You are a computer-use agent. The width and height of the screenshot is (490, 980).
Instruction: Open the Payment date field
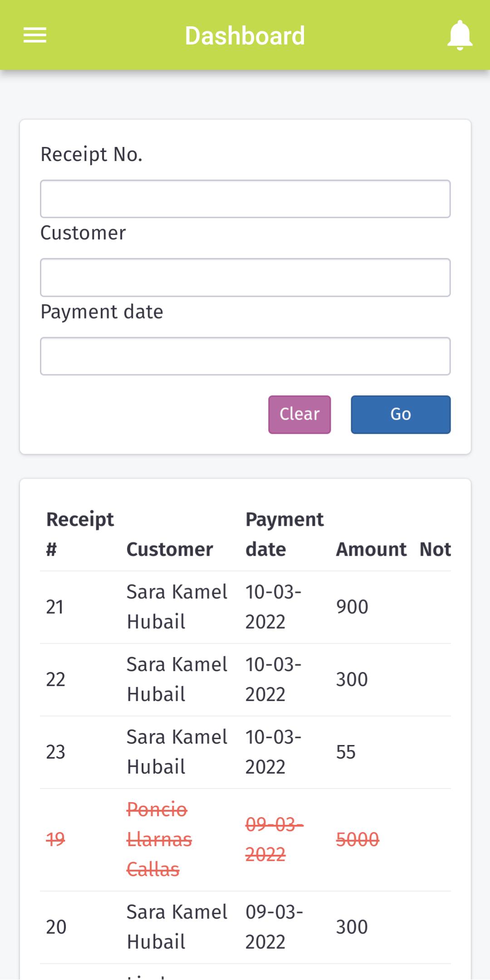coord(245,356)
